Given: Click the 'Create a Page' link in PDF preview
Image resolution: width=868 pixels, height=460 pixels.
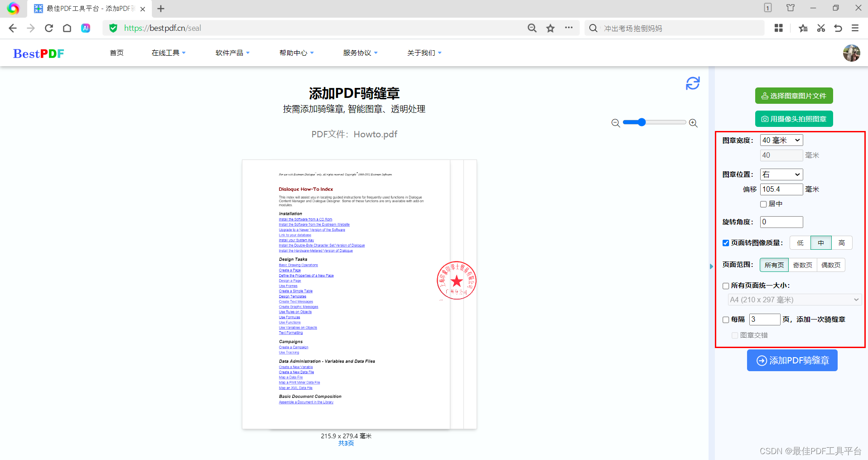Looking at the screenshot, I should pos(290,271).
